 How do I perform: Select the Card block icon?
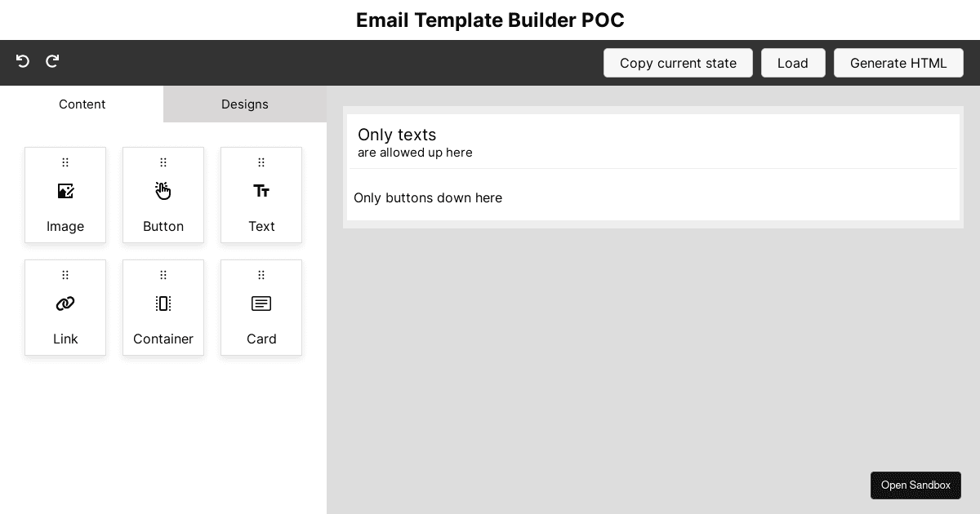pos(261,304)
